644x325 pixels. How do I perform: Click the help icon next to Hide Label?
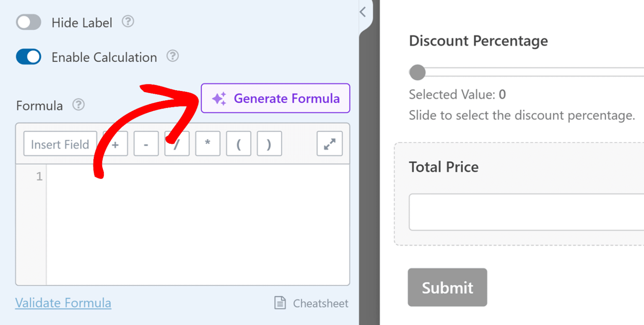(128, 22)
